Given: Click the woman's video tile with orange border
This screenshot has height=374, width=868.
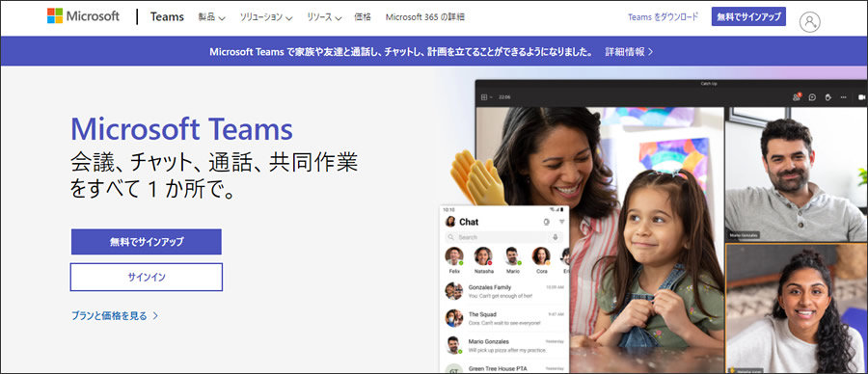Looking at the screenshot, I should [797, 308].
